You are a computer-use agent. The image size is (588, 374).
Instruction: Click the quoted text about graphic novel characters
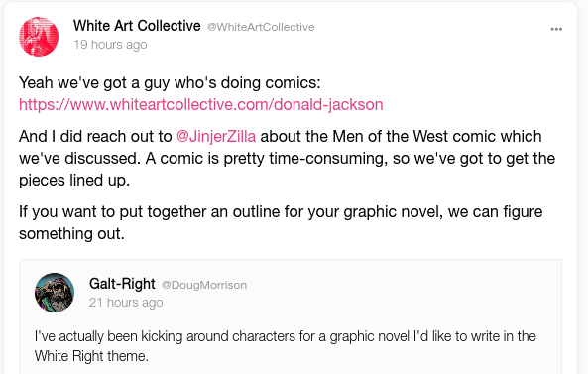point(285,346)
